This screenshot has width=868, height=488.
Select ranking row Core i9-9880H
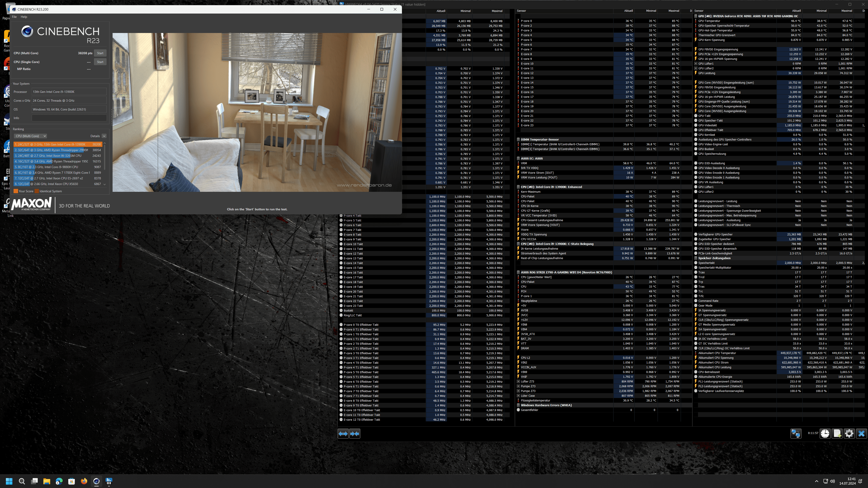pos(58,167)
